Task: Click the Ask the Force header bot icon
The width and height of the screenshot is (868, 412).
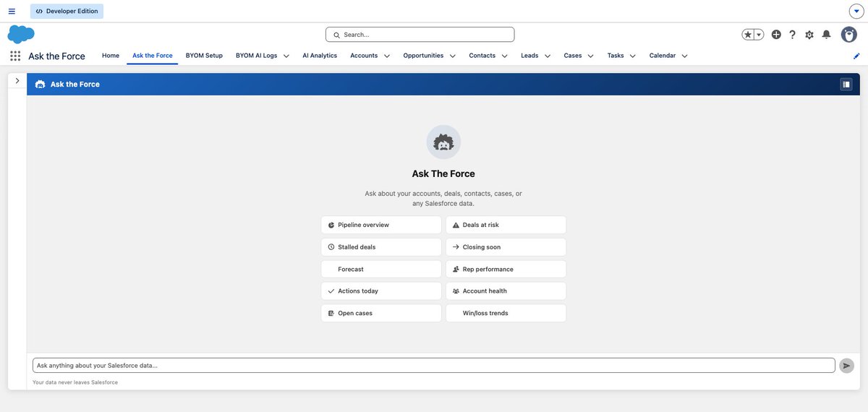Action: click(x=40, y=85)
